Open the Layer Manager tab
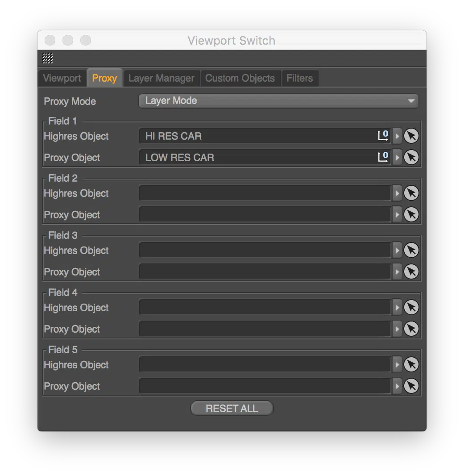Screen dimensions: 464x476 pyautogui.click(x=162, y=78)
